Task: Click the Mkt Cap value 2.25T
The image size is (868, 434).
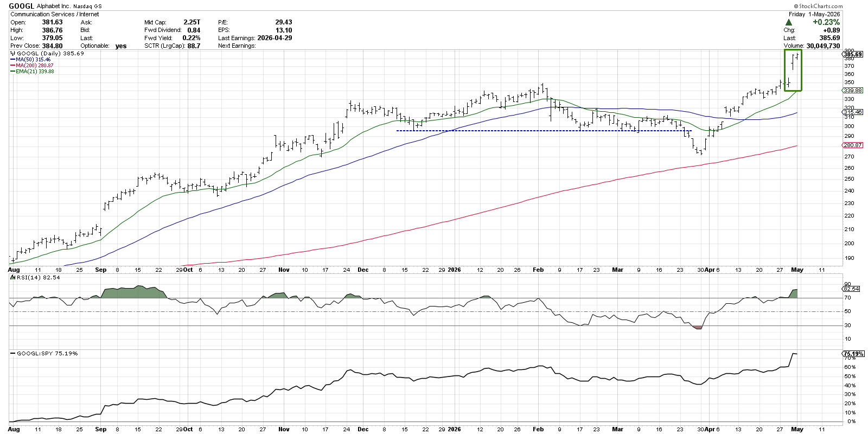Action: coord(192,22)
